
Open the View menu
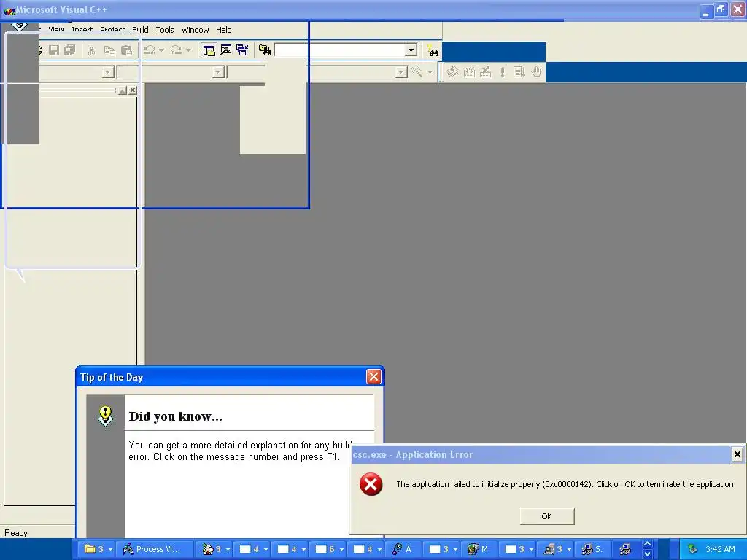[56, 30]
